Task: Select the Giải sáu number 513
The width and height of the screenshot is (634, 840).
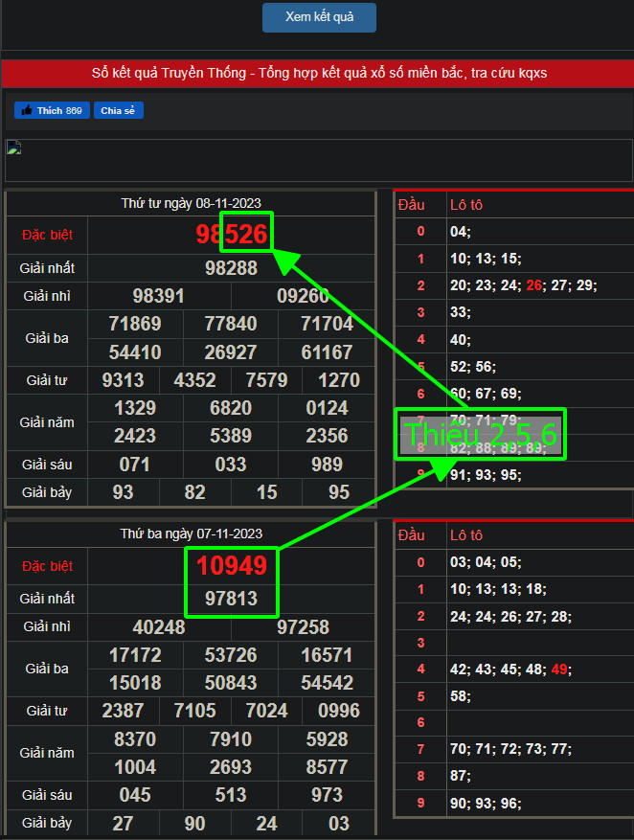Action: 231,795
